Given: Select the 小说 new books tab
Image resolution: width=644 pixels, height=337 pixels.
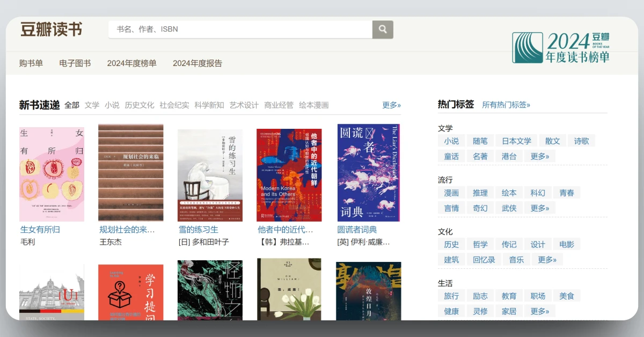Looking at the screenshot, I should pyautogui.click(x=112, y=105).
